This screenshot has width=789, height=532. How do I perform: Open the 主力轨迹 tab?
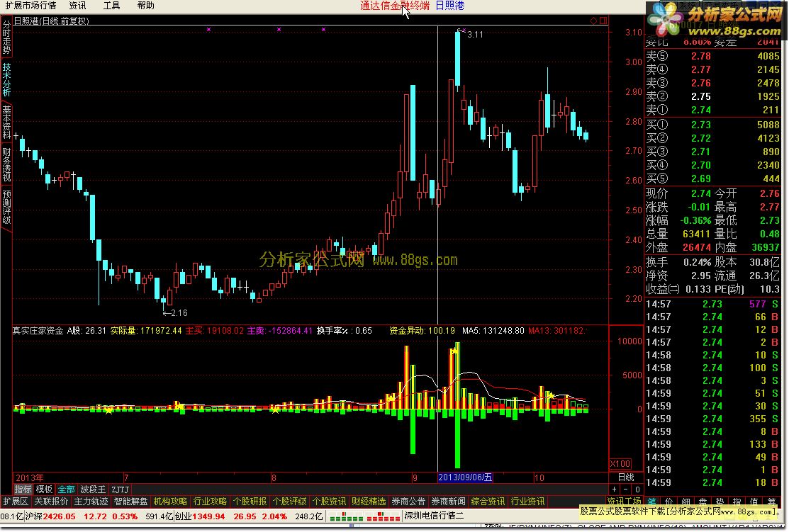91,502
